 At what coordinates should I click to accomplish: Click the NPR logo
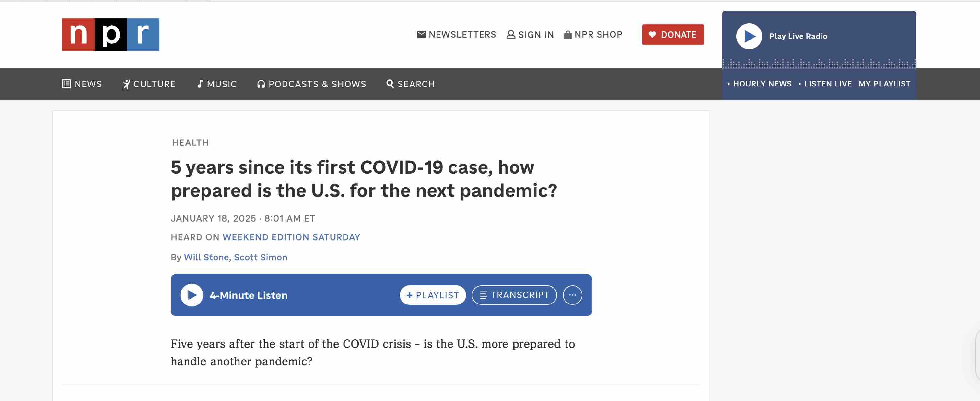(110, 35)
